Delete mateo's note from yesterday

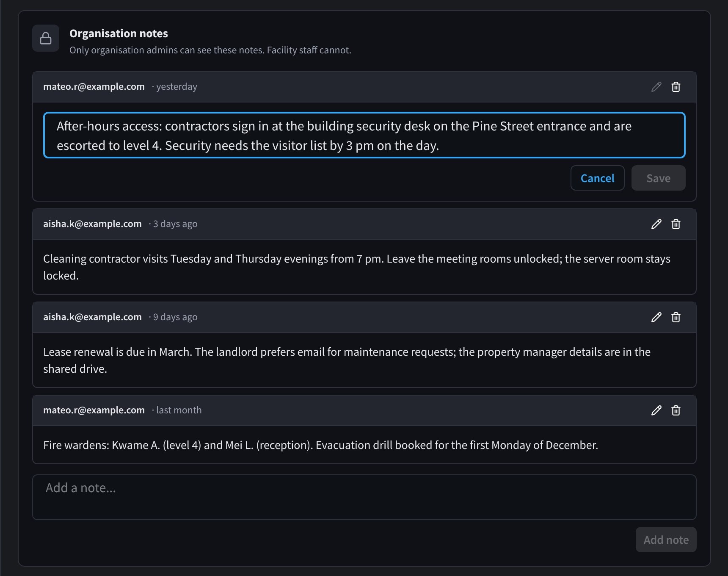coord(676,87)
